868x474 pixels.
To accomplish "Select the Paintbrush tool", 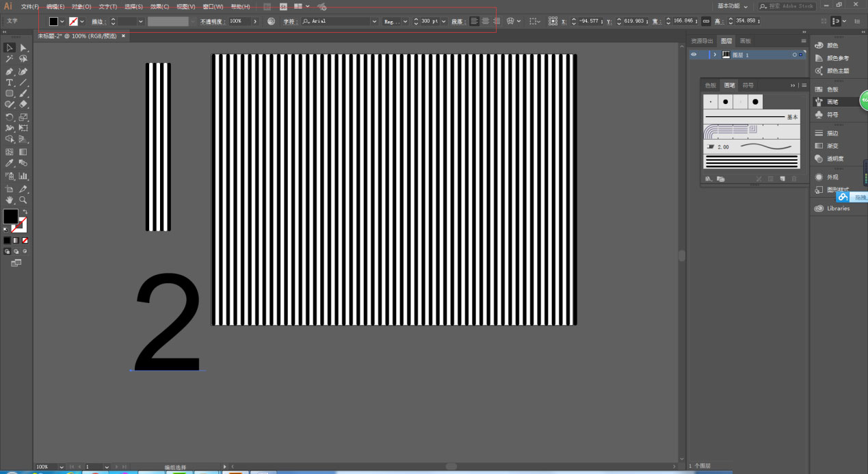I will [x=23, y=93].
